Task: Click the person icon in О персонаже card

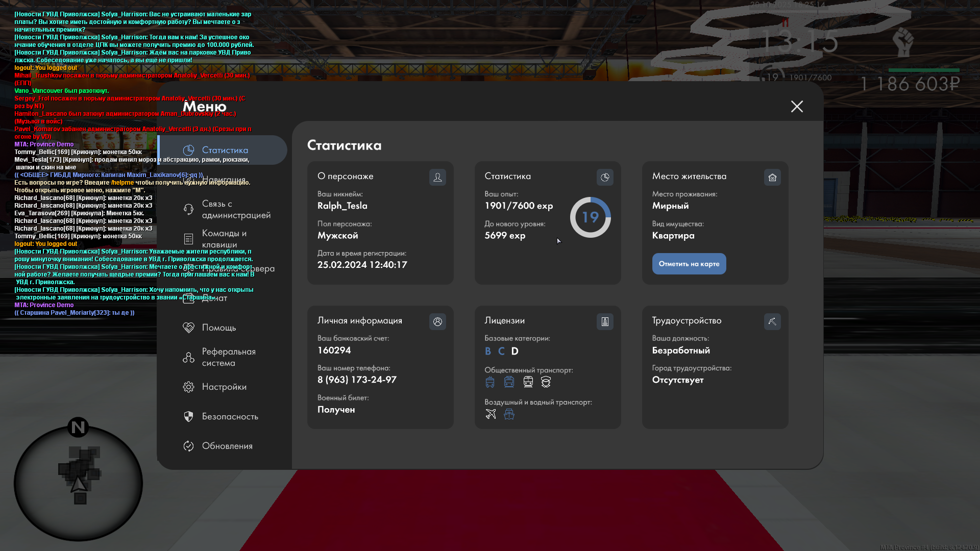Action: pyautogui.click(x=437, y=177)
